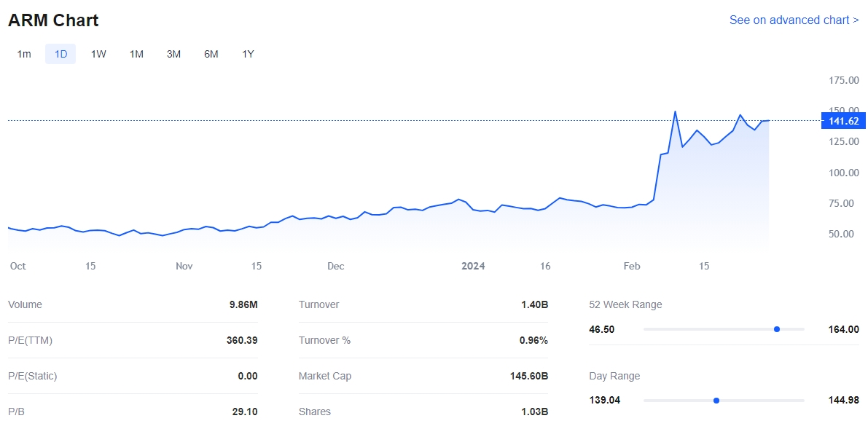Image resolution: width=868 pixels, height=429 pixels.
Task: Click the 52-week high value 164.00
Action: tap(844, 329)
